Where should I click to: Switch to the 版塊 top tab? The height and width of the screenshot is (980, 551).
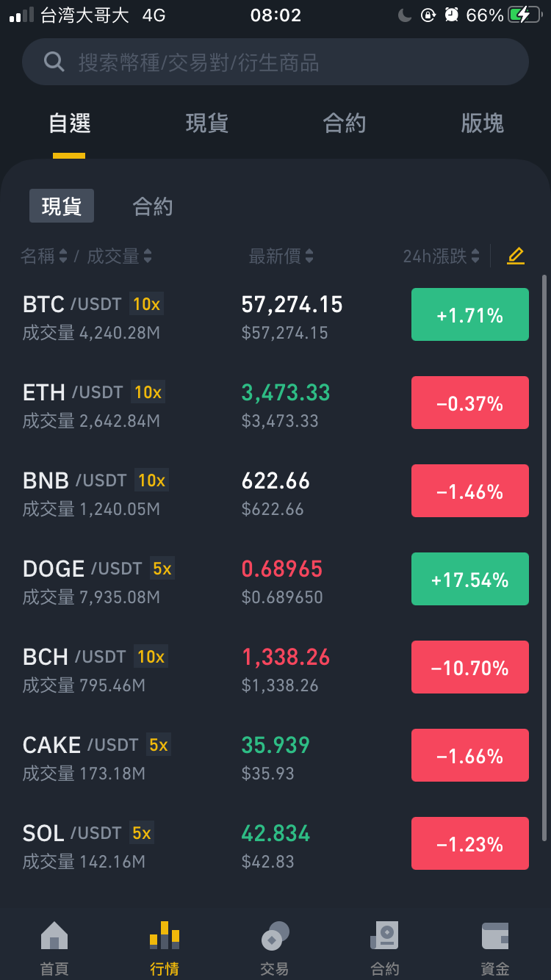(x=483, y=123)
